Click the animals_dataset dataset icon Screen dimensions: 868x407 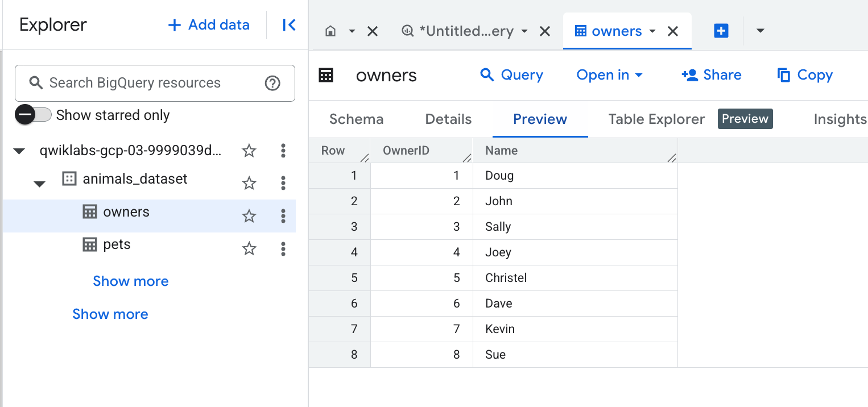pos(69,179)
